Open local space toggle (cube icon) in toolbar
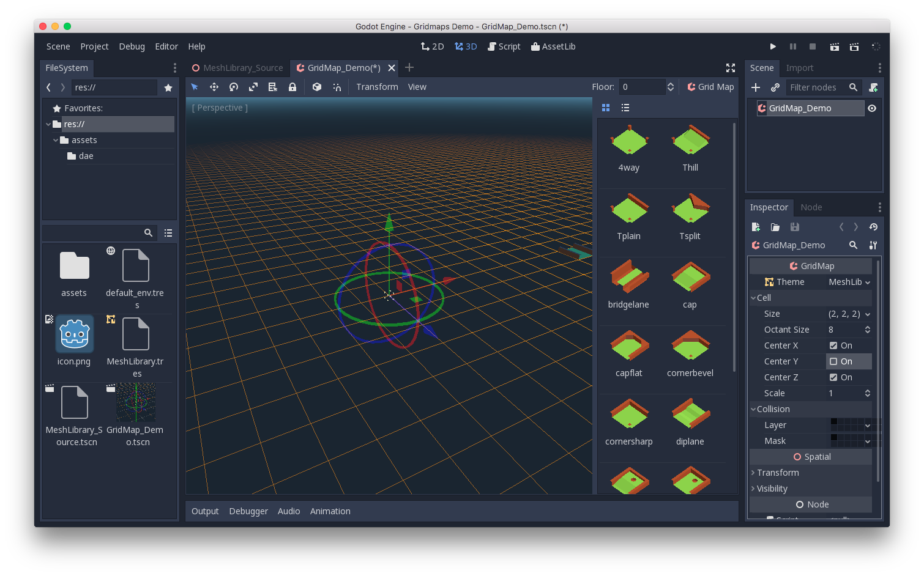924x576 pixels. click(316, 87)
